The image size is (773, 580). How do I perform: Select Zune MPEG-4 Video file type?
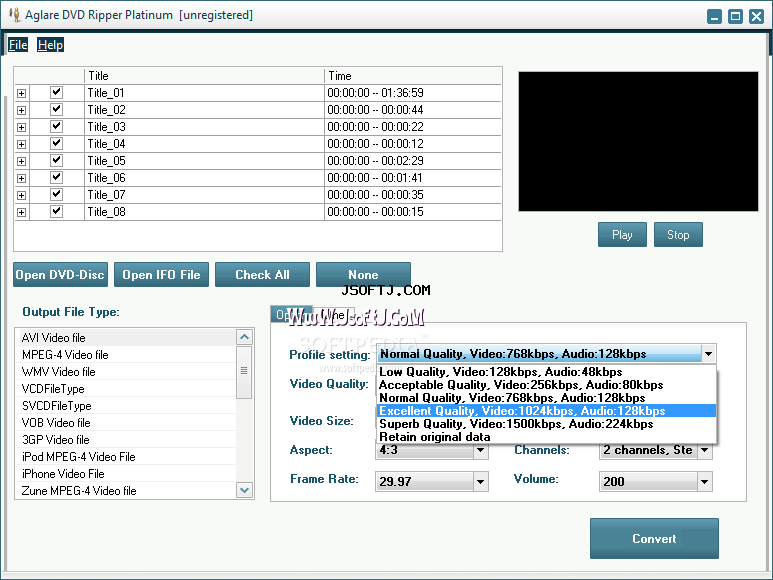click(126, 491)
